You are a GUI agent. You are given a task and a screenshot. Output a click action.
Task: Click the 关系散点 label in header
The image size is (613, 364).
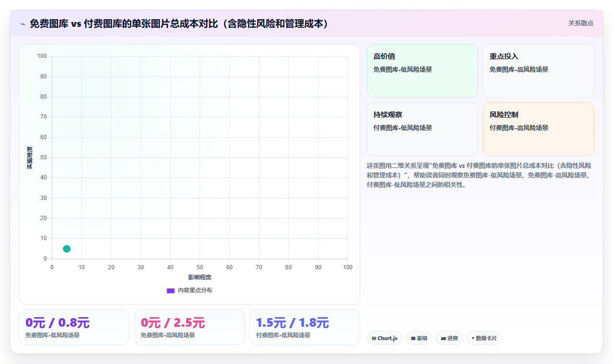click(581, 23)
